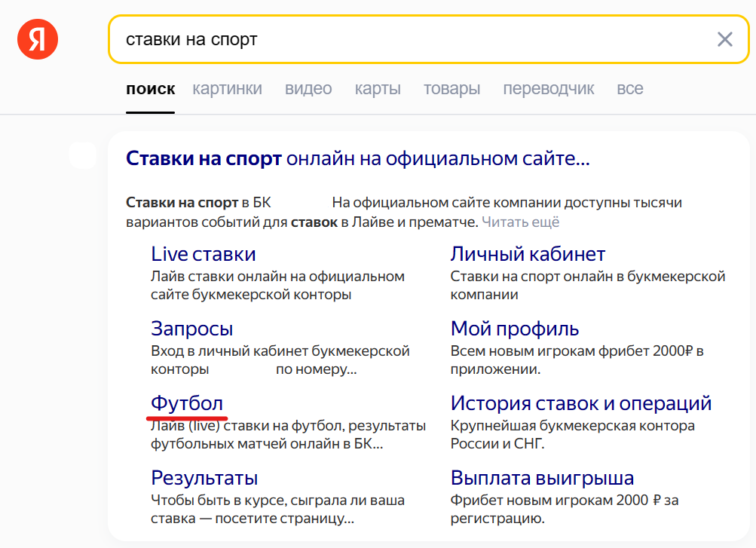Visit the "Мой профиль" sitelink
756x548 pixels.
tap(515, 329)
